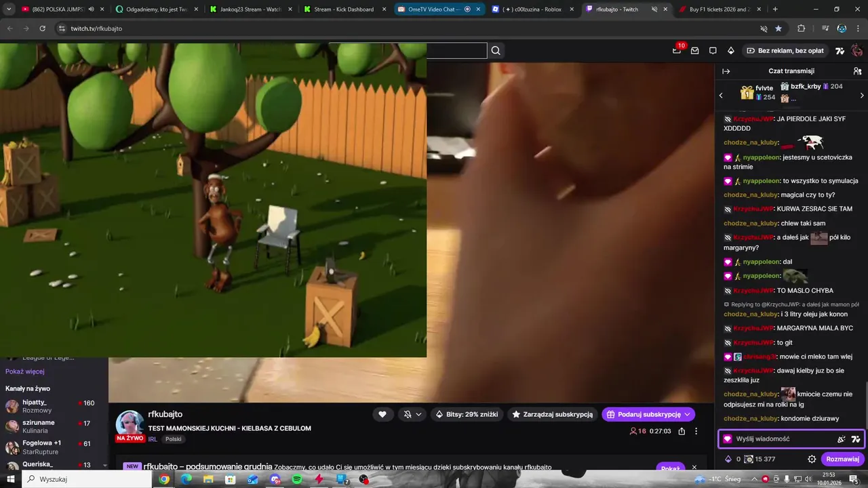Show previous gifter leaderboard with left chevron
The image size is (868, 488).
(x=721, y=96)
